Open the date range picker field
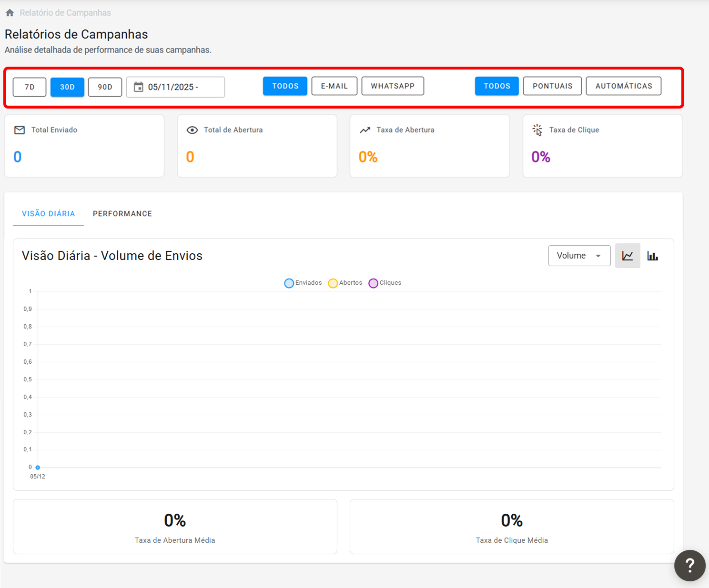The width and height of the screenshot is (709, 588). (x=175, y=87)
